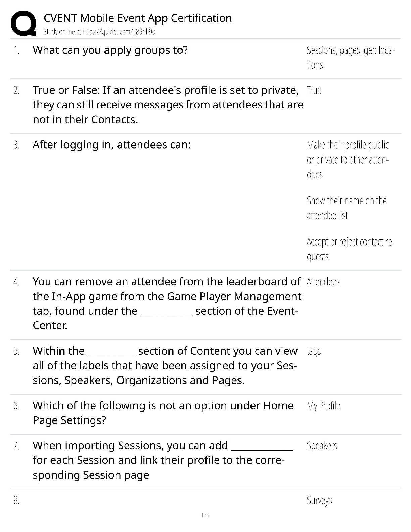Screen dimensions: 411x532
Task: Click 'Show their name on the attendee list'
Action: point(347,208)
